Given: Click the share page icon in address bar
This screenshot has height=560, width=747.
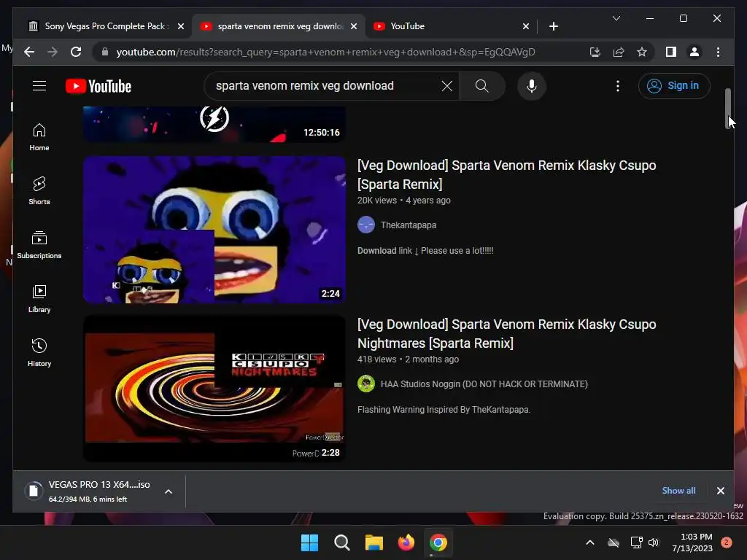Looking at the screenshot, I should (619, 52).
